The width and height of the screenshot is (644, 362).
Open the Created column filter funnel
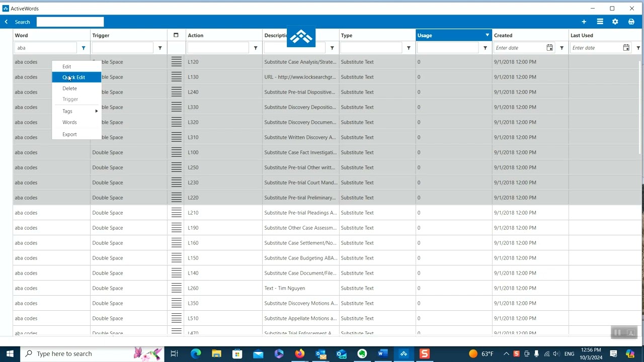tap(561, 48)
